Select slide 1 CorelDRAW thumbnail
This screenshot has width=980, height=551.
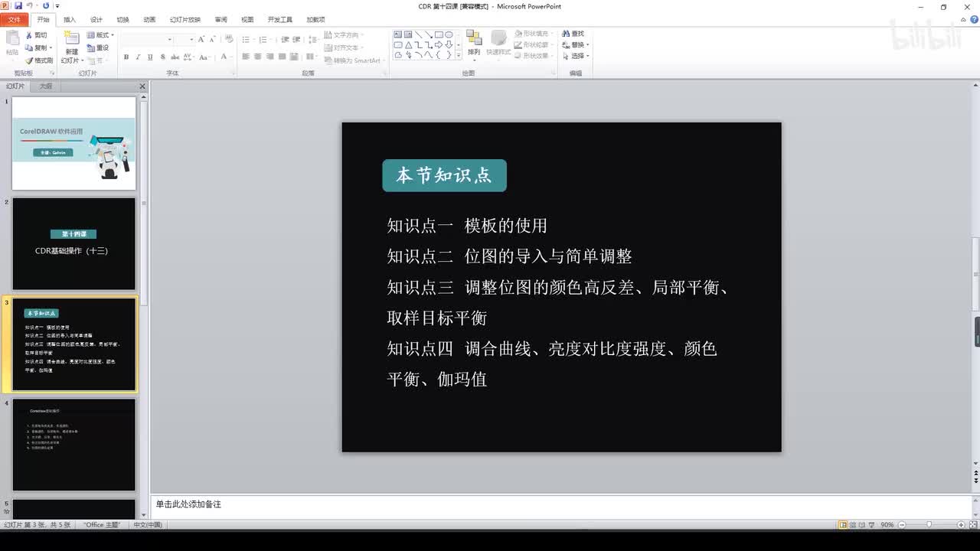[73, 143]
